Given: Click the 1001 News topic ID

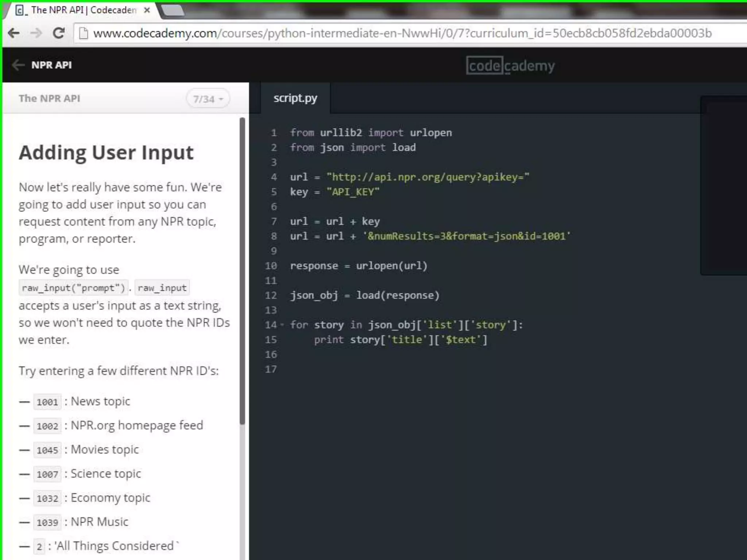Looking at the screenshot, I should click(x=47, y=402).
